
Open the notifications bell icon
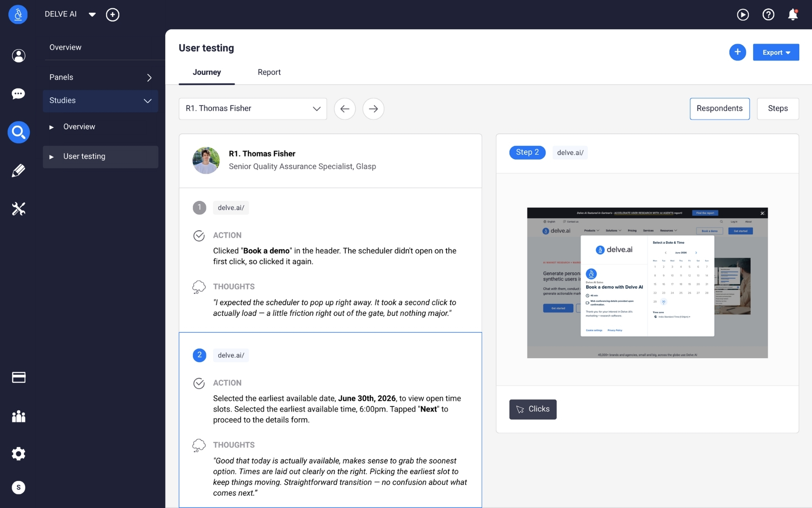coord(793,15)
